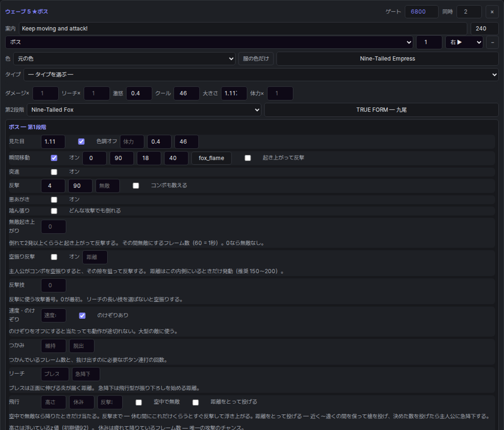Click the field showing 240
Image resolution: width=504 pixels, height=430 pixels.
485,29
